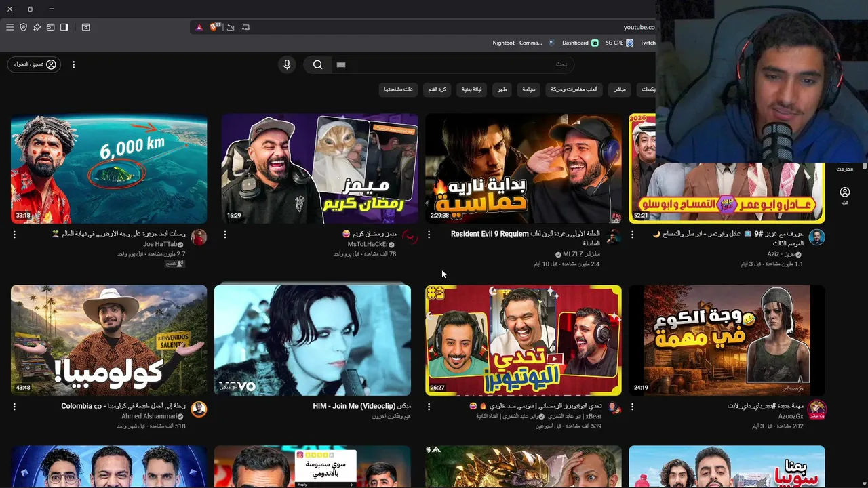Open YouTube settings three-dot menu
This screenshot has height=488, width=868.
pos(73,64)
